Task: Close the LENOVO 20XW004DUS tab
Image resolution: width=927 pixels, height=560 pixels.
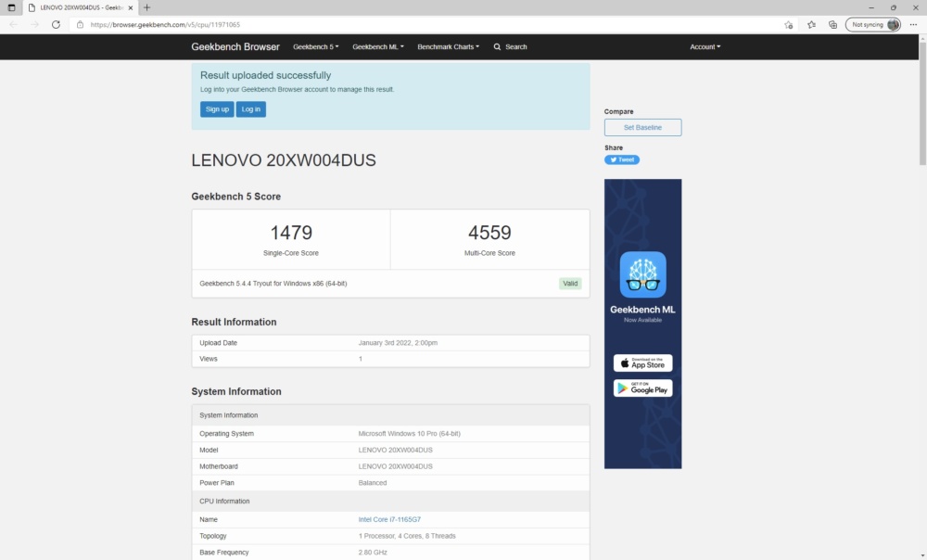Action: [x=131, y=7]
